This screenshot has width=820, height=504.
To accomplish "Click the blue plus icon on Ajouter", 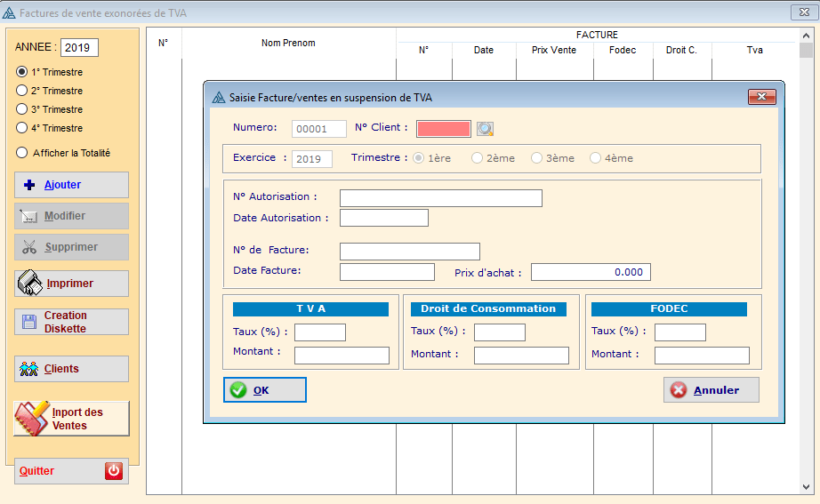I will point(30,185).
